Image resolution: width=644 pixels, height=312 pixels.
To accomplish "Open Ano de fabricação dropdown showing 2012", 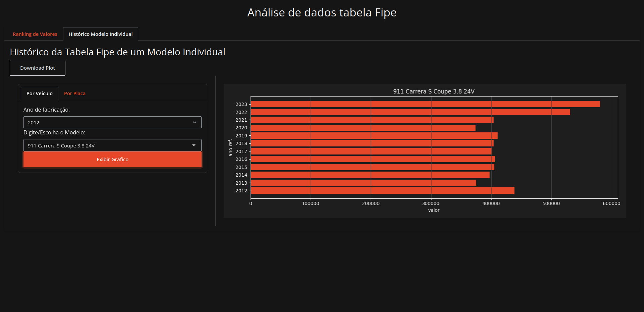I will pyautogui.click(x=112, y=122).
